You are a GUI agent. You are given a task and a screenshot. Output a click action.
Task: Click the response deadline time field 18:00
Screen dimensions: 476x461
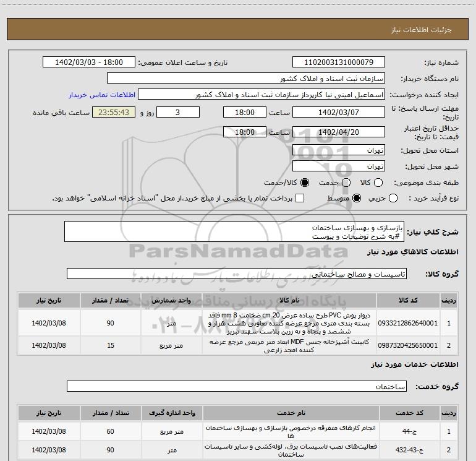[x=245, y=112]
